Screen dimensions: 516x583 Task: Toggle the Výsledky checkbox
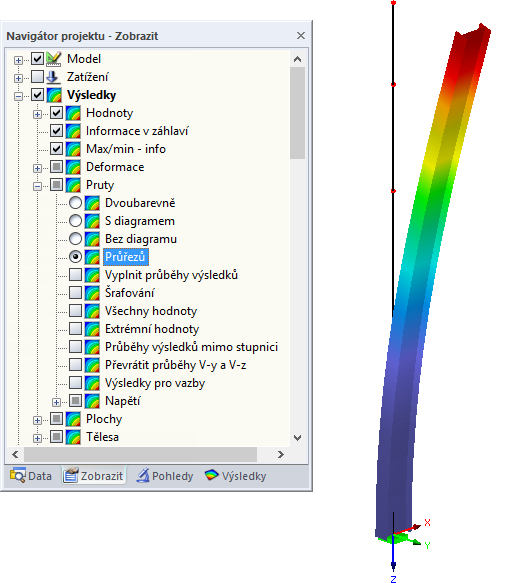click(x=38, y=95)
